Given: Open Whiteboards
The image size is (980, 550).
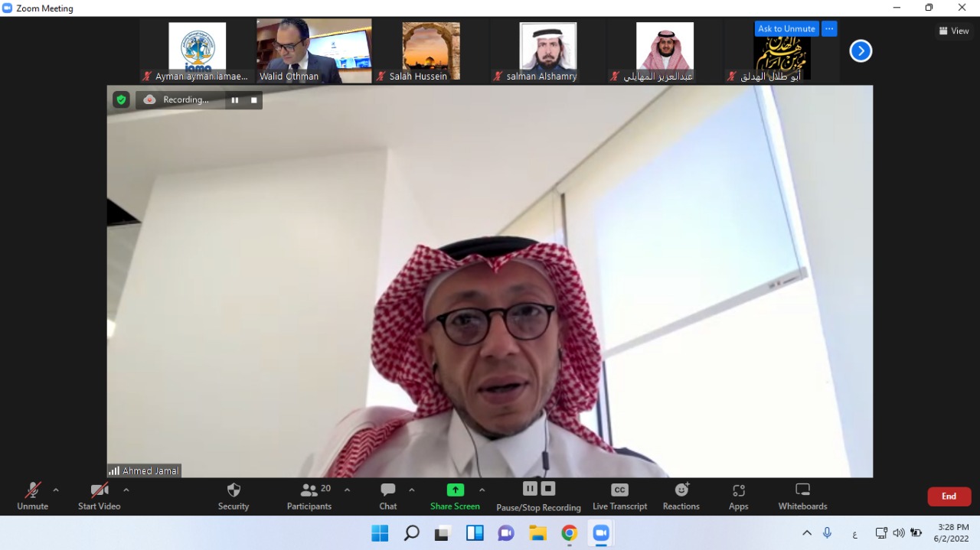Looking at the screenshot, I should pos(802,496).
